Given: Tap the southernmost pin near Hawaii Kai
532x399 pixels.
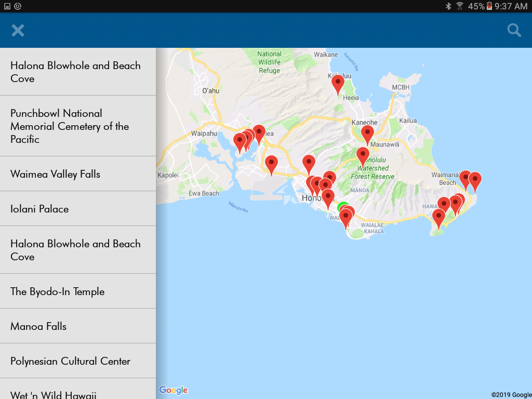Looking at the screenshot, I should 438,218.
